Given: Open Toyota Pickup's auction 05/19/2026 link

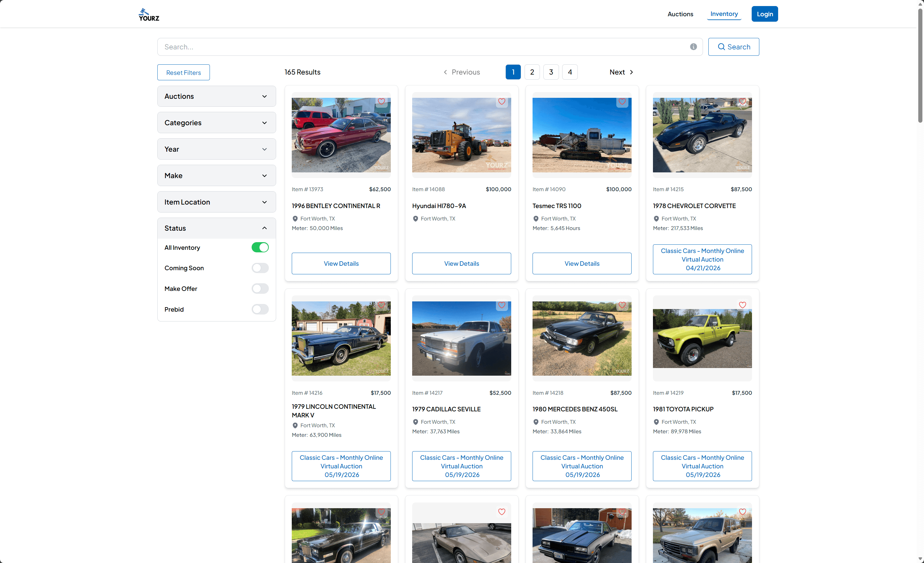Looking at the screenshot, I should tap(702, 466).
